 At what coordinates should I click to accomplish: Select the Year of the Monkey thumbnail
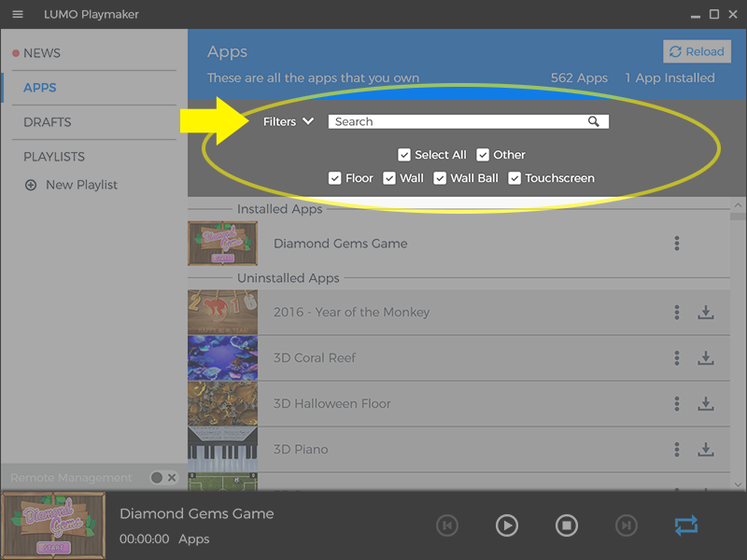pos(222,313)
